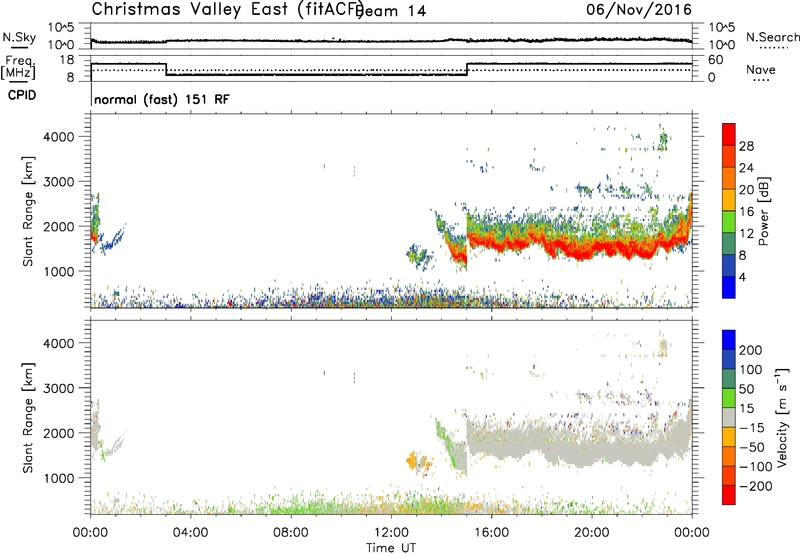Select the '20:00' time tick label
The height and width of the screenshot is (554, 800).
591,533
